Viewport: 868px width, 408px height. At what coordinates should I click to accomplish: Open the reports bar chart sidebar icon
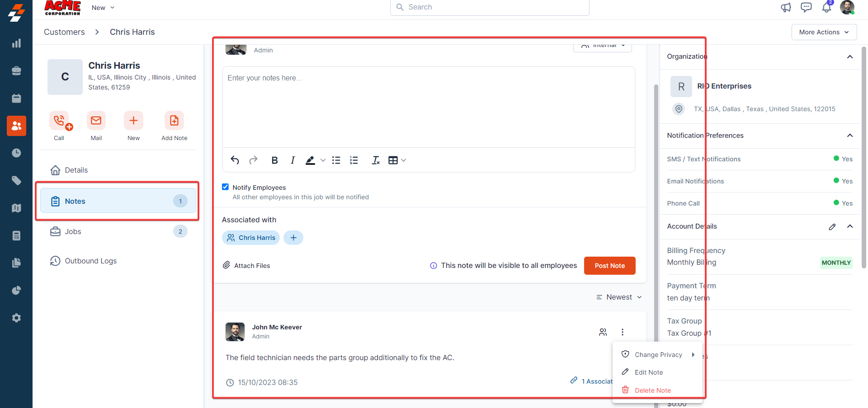pyautogui.click(x=16, y=43)
